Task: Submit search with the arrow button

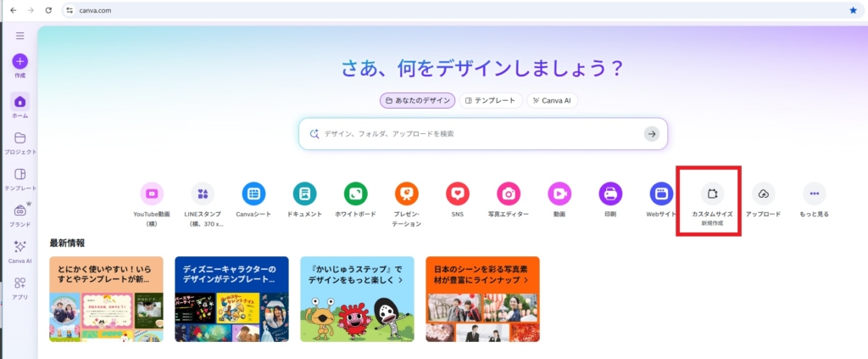Action: click(x=652, y=133)
